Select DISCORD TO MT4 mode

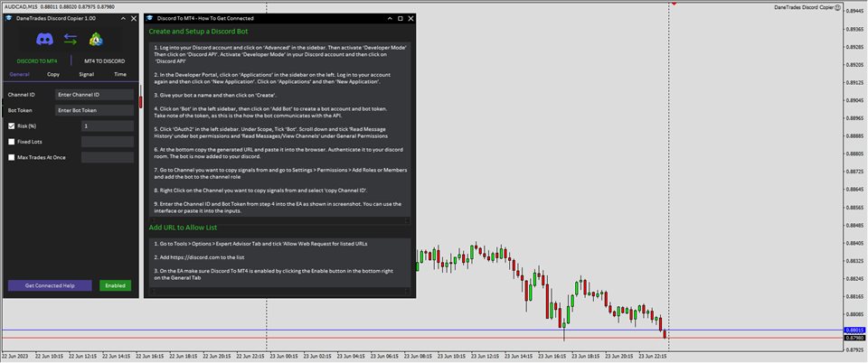[37, 60]
